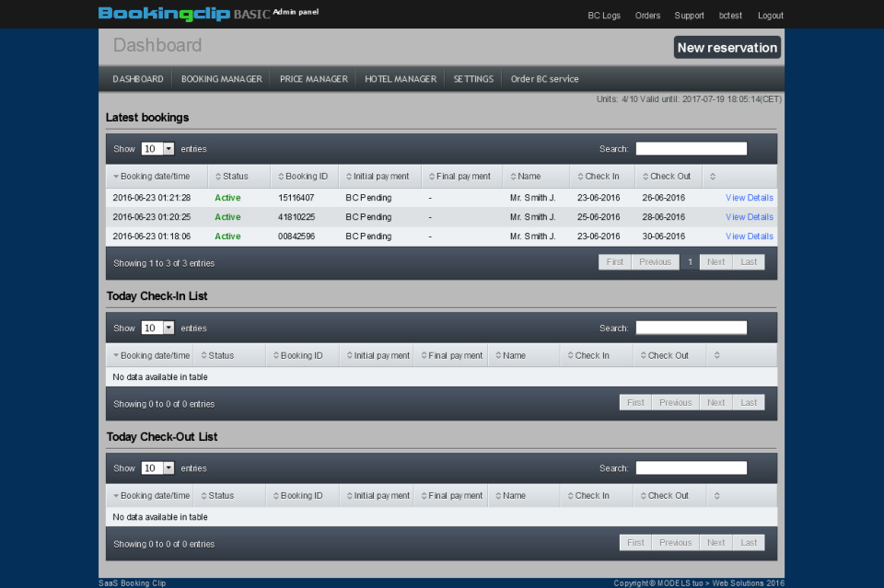Open the Booking Manager menu
This screenshot has width=884, height=588.
222,79
